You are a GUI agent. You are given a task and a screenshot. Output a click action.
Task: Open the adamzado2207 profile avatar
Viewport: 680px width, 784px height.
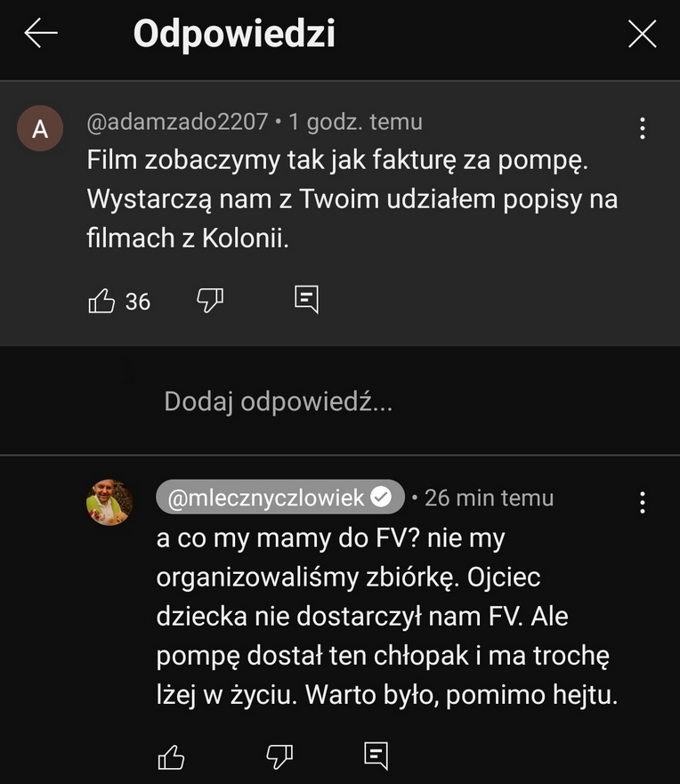40,129
